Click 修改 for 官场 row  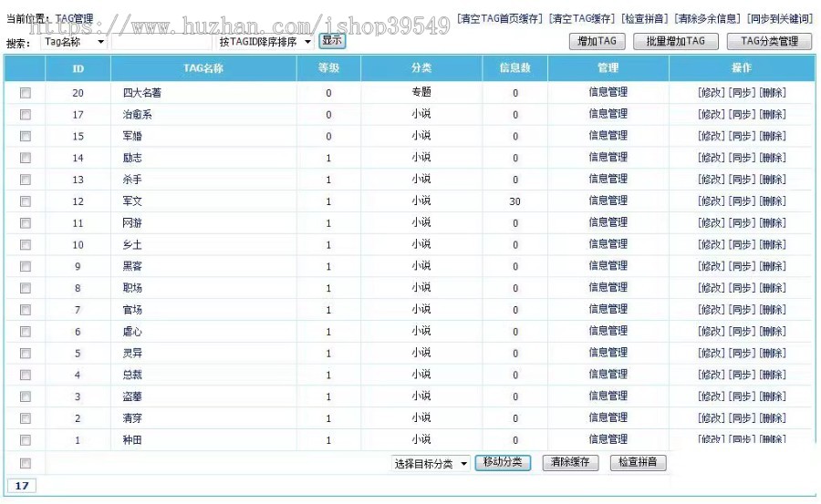712,310
